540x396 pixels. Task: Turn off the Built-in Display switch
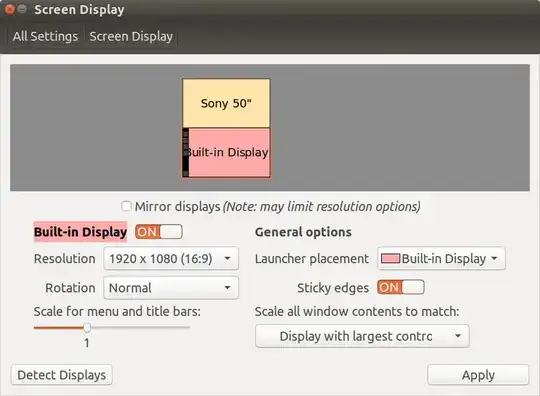click(x=159, y=232)
